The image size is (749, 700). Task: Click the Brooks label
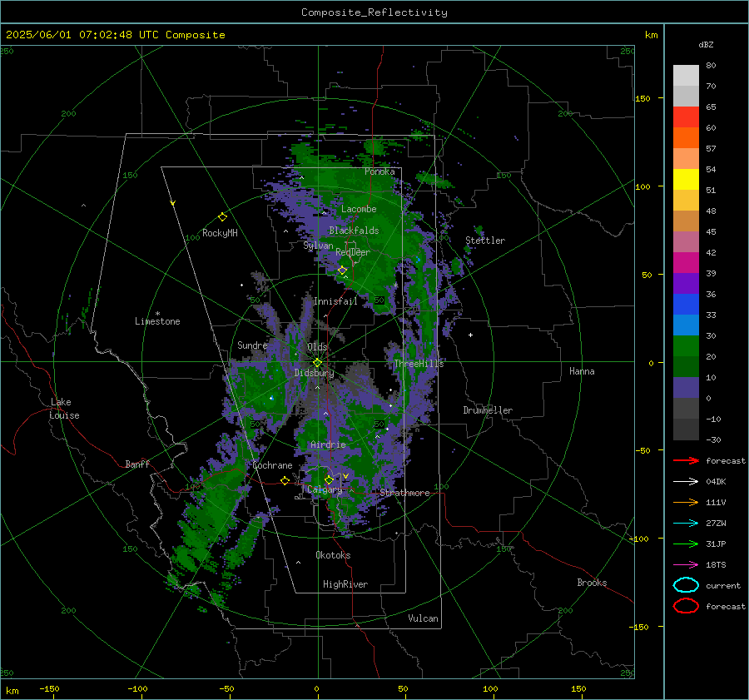[x=592, y=583]
